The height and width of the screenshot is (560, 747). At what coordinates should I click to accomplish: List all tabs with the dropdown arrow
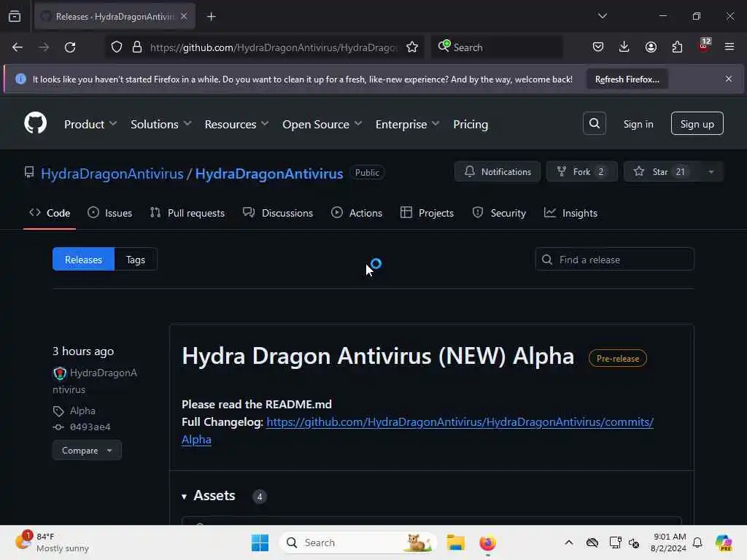(602, 16)
